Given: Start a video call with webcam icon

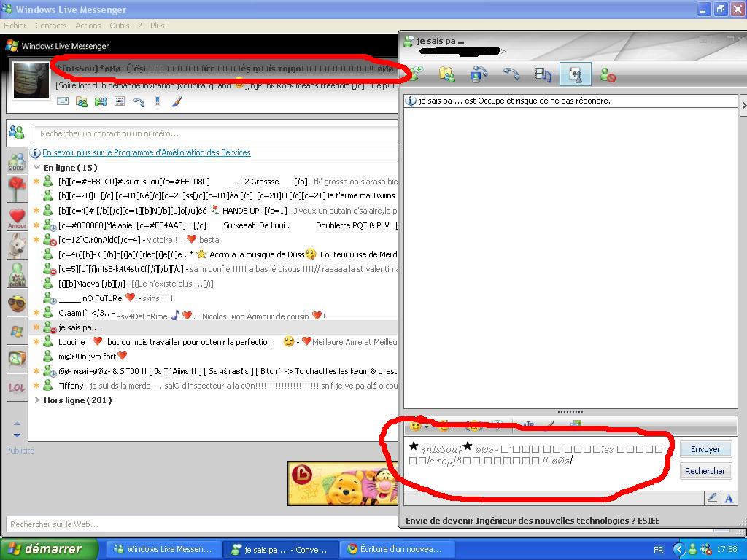Looking at the screenshot, I should pyautogui.click(x=479, y=74).
